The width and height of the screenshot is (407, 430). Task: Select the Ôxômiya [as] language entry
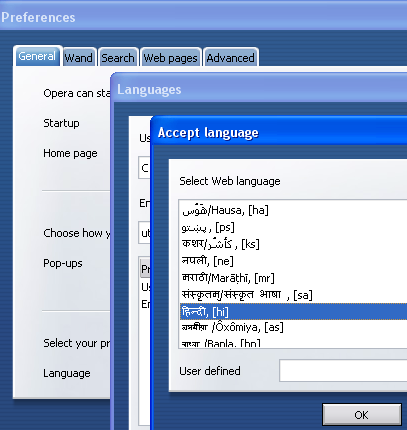pyautogui.click(x=293, y=327)
